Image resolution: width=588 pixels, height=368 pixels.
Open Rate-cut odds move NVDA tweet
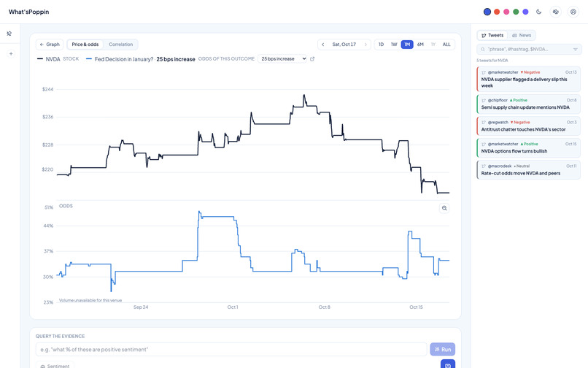(528, 169)
